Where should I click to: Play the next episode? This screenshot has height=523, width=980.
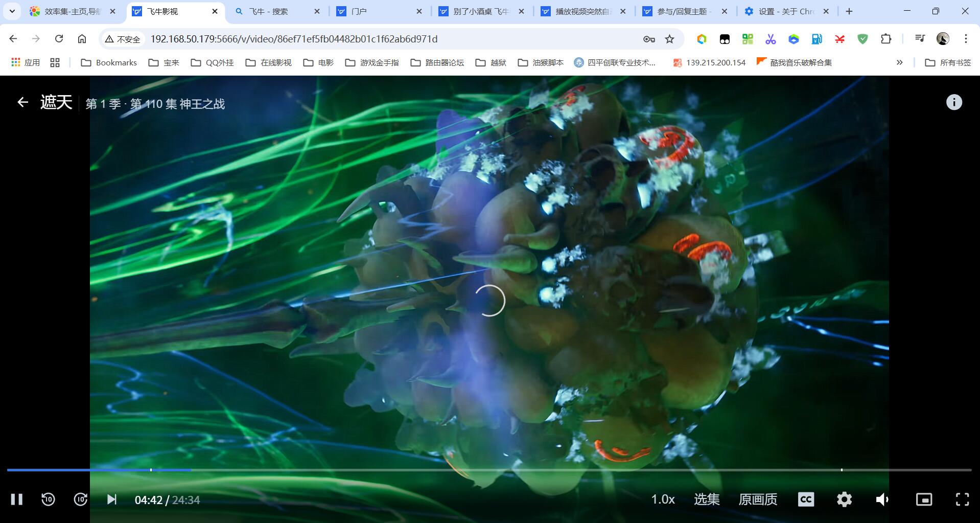click(111, 499)
